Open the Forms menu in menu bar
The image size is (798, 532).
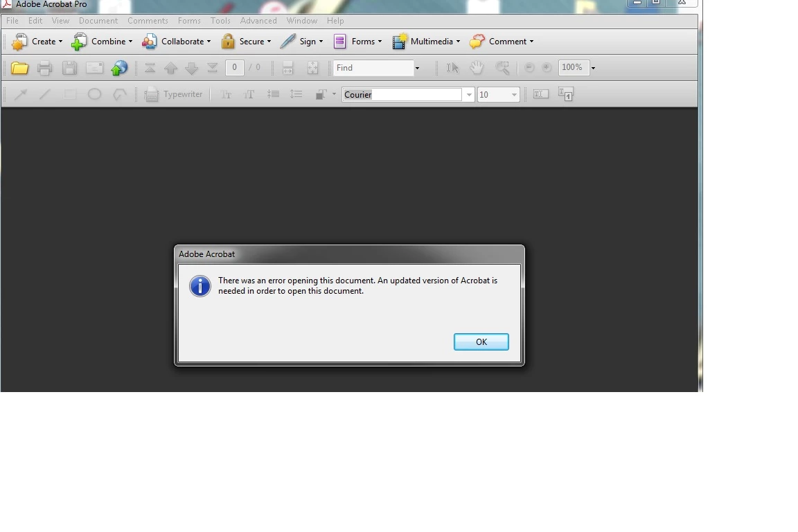189,21
